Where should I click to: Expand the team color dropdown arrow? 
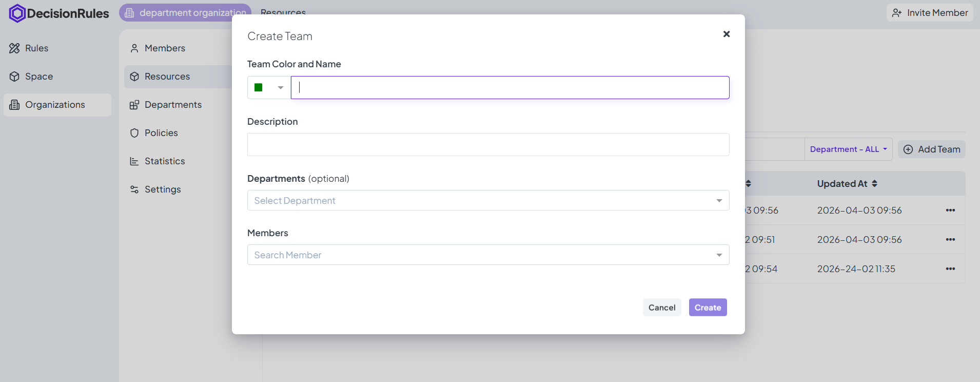point(281,88)
